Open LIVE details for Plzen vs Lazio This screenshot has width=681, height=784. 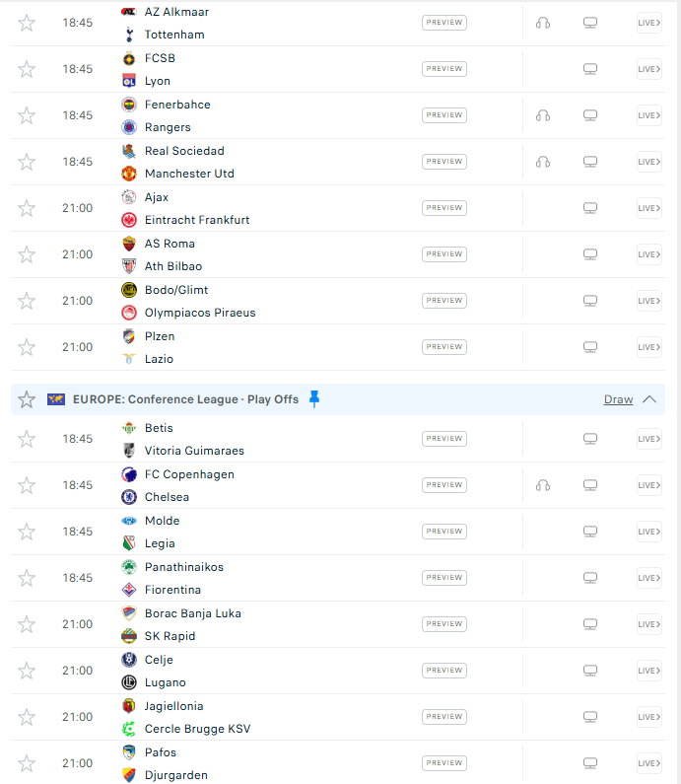click(x=649, y=347)
